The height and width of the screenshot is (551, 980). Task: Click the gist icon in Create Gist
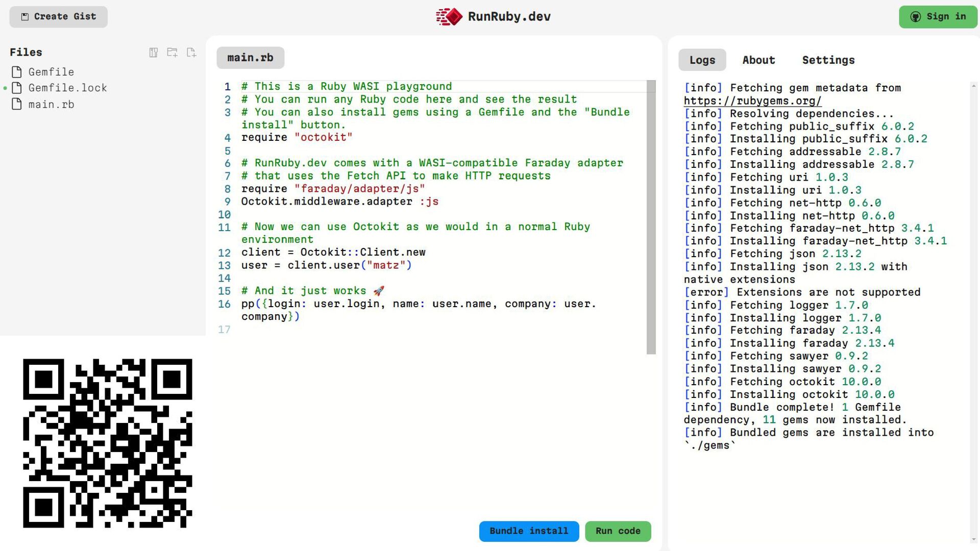24,17
